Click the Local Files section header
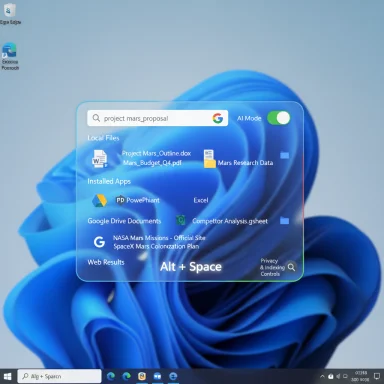 point(103,138)
